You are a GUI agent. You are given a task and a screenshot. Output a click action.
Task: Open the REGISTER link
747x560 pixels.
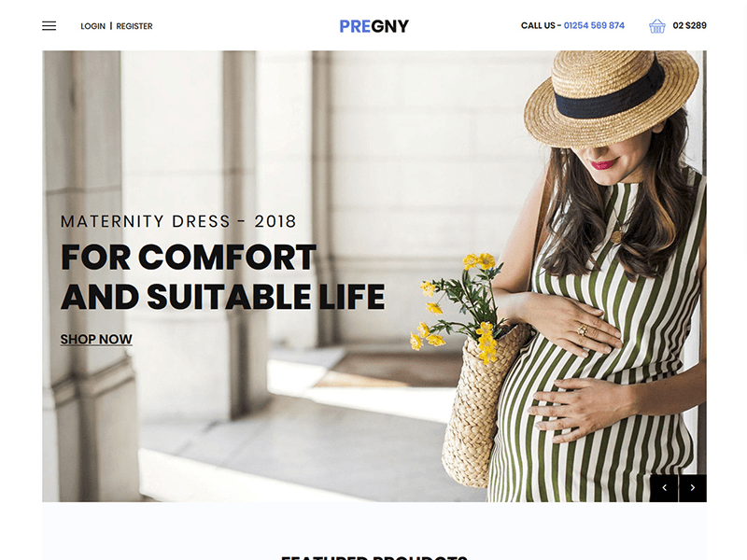134,26
